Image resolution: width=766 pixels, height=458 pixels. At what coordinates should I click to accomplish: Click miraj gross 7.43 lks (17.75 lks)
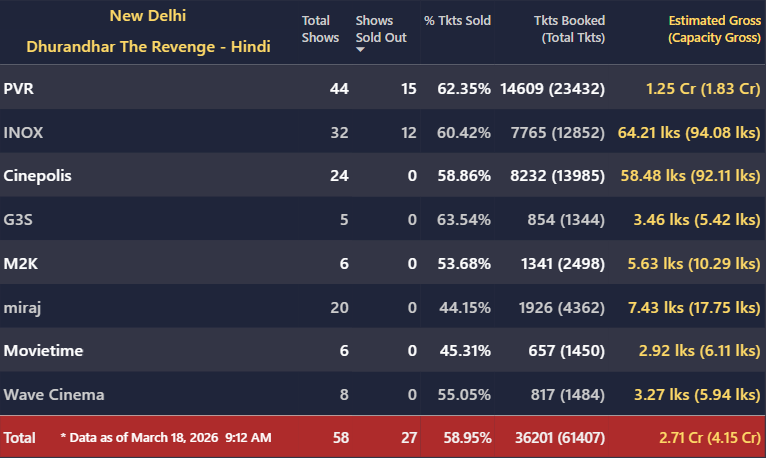pos(694,308)
